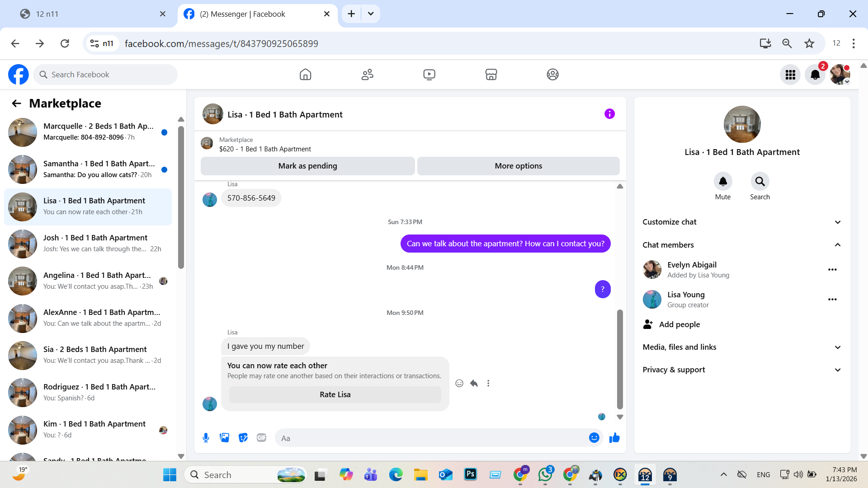Attach a file using the photo icon
868x488 pixels.
point(225,438)
